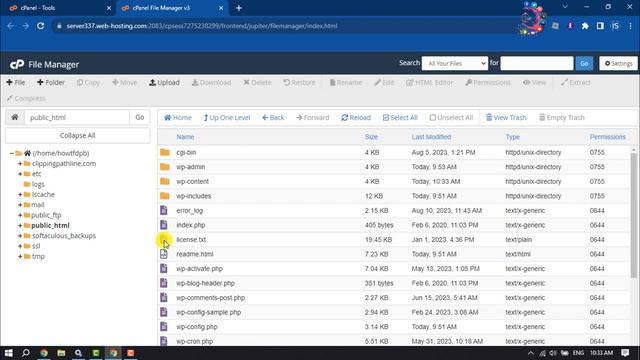
Task: Go to Home directory in file list
Action: (178, 118)
